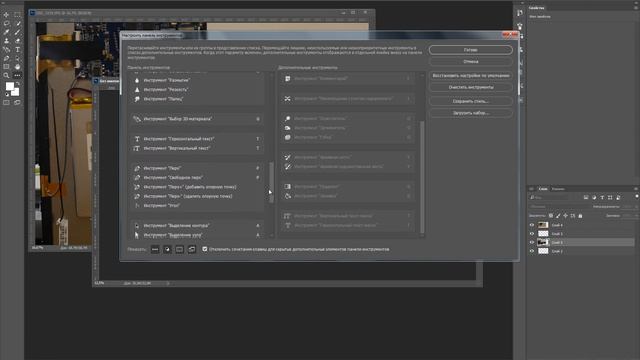Click the shortcut field for Горизонтальный текст
Image resolution: width=640 pixels, height=360 pixels.
pyautogui.click(x=258, y=139)
